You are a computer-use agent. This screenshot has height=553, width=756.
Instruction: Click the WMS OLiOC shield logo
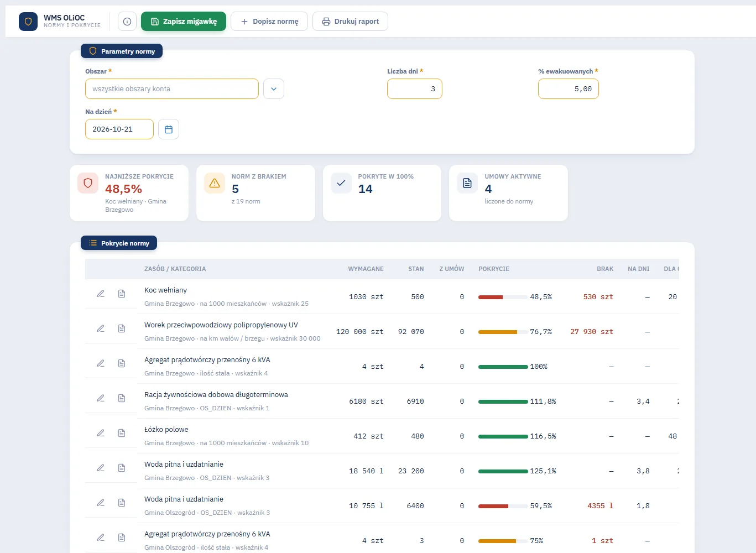(x=28, y=22)
